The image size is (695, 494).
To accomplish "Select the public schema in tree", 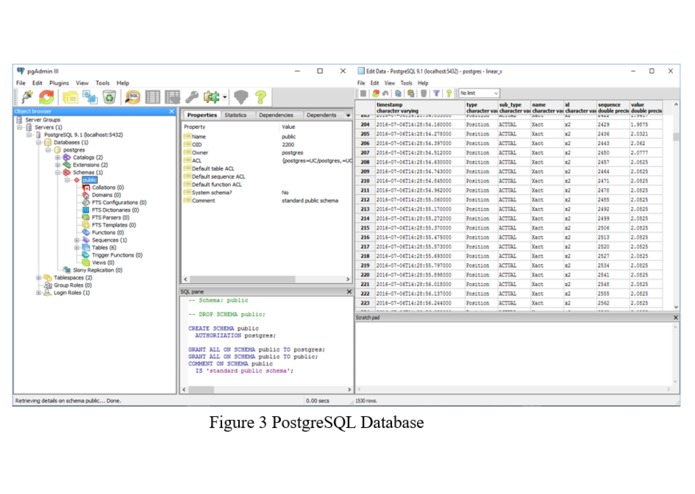I will [90, 180].
